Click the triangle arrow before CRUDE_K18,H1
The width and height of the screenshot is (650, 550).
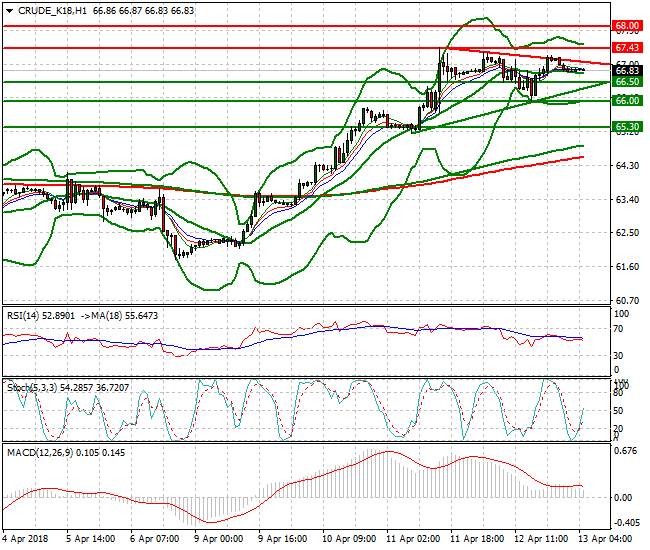tap(10, 11)
